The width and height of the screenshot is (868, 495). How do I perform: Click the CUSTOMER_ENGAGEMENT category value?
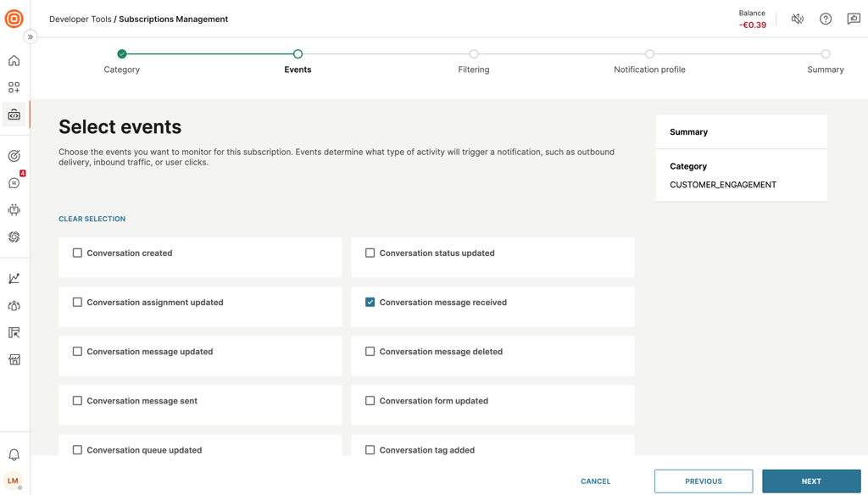pyautogui.click(x=723, y=185)
